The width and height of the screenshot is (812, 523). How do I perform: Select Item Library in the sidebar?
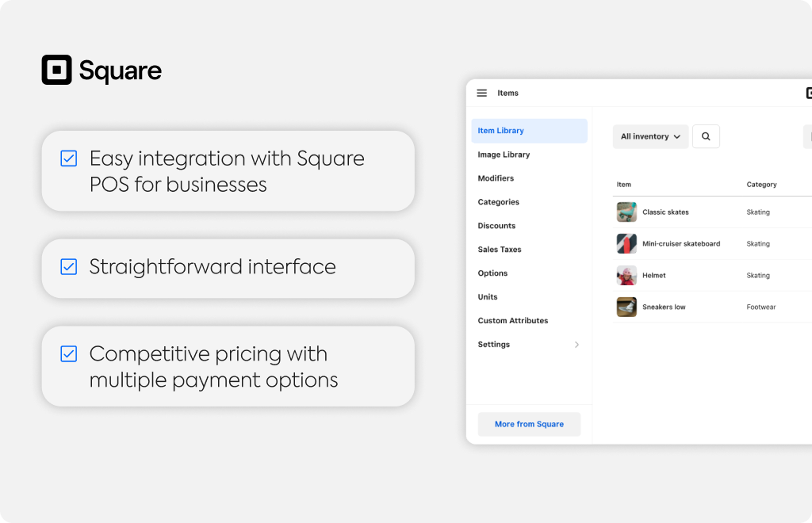(x=529, y=131)
